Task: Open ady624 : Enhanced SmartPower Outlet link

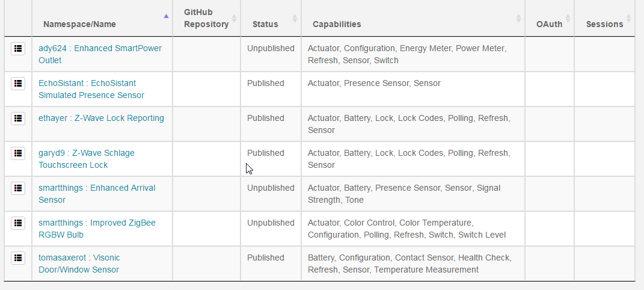Action: [100, 54]
